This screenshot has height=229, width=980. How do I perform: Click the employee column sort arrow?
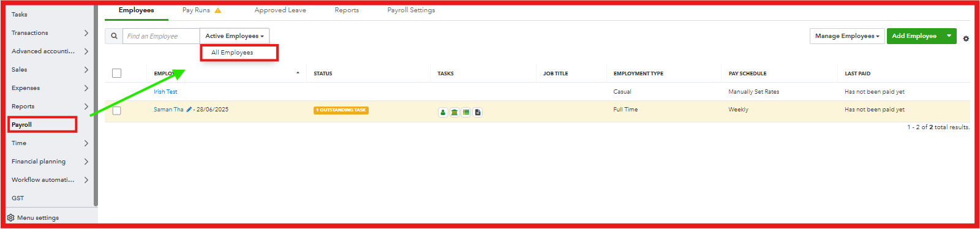click(x=298, y=73)
